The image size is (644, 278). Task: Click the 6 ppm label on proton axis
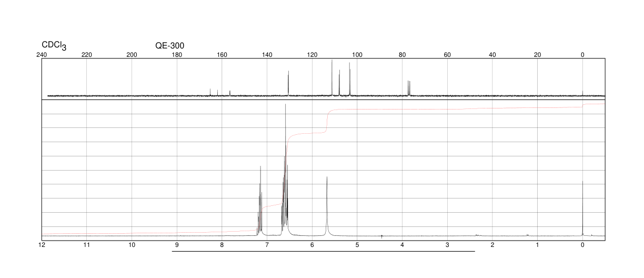[x=312, y=245]
